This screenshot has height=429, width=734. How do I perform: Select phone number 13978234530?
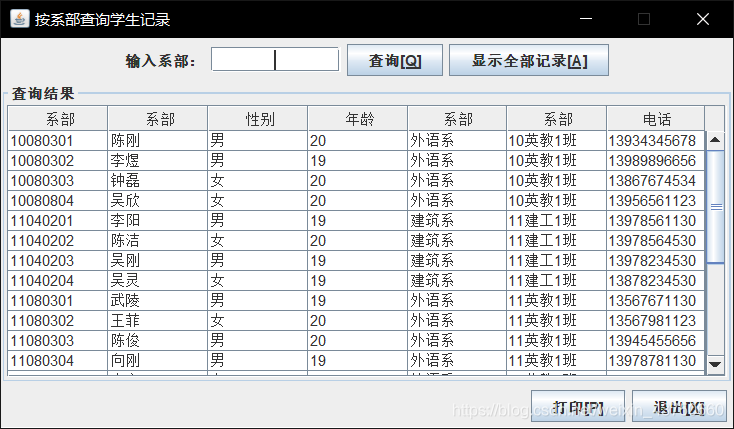coord(656,261)
